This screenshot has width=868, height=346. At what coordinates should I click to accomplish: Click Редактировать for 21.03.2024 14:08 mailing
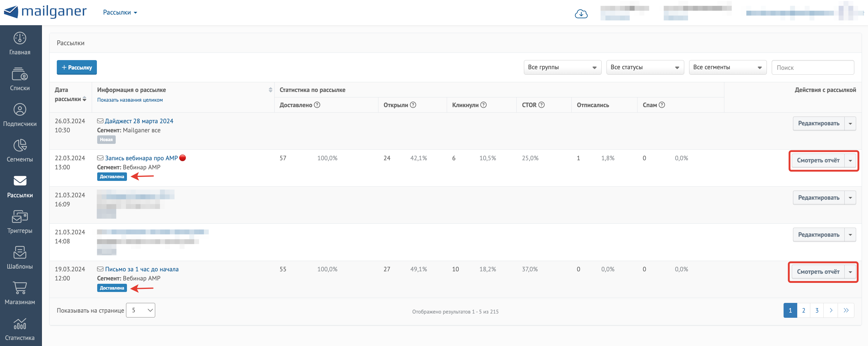click(818, 235)
